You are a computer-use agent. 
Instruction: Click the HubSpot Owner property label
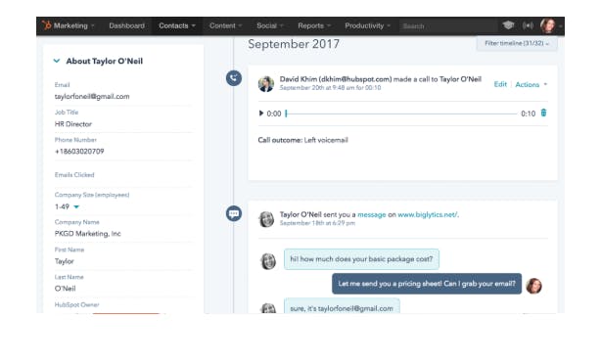tap(76, 304)
